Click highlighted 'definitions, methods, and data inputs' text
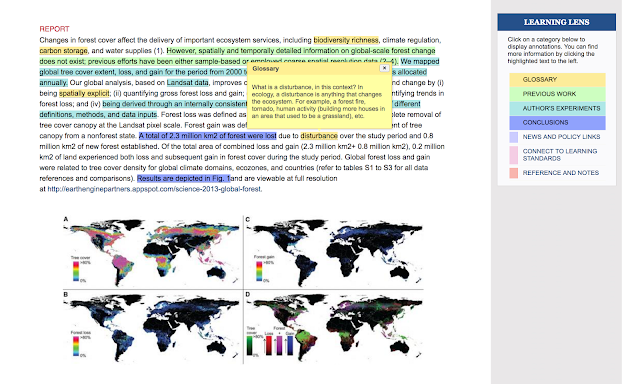Image resolution: width=640 pixels, height=384 pixels. point(98,114)
